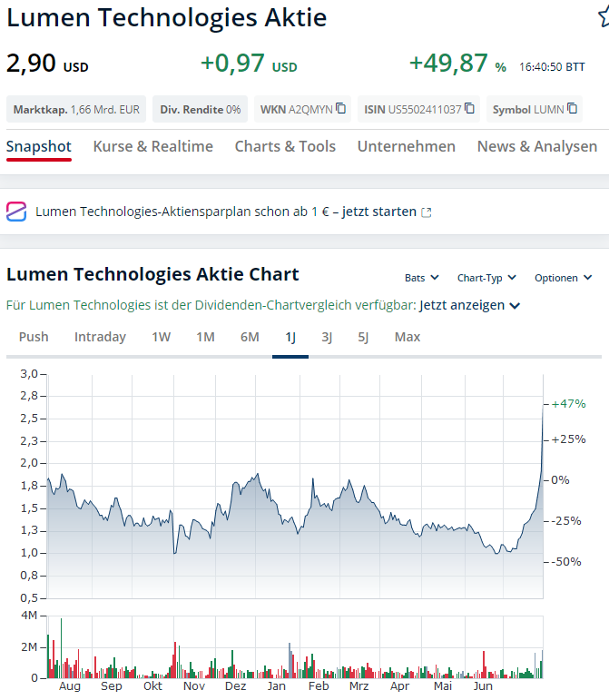609x700 pixels.
Task: Switch to Kurse & Realtime tab
Action: point(153,146)
